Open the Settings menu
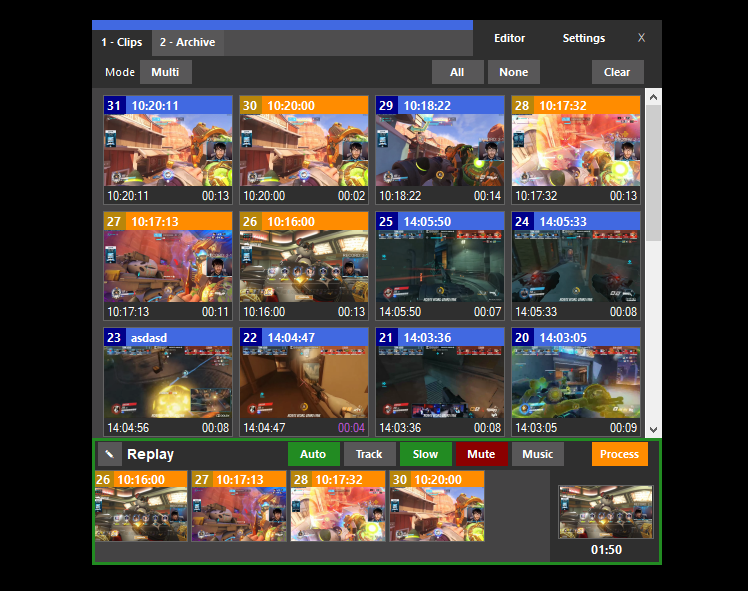Screen dimensions: 748x591 (x=584, y=38)
